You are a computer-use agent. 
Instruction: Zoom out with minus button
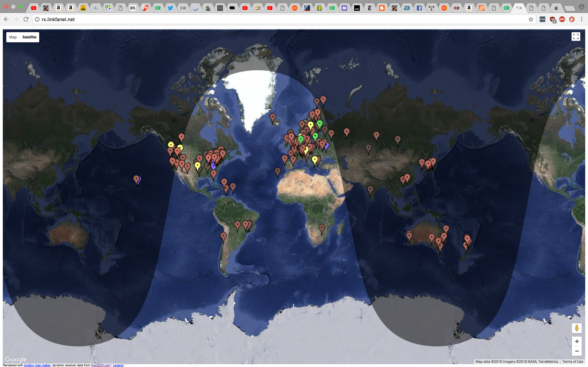(x=577, y=351)
